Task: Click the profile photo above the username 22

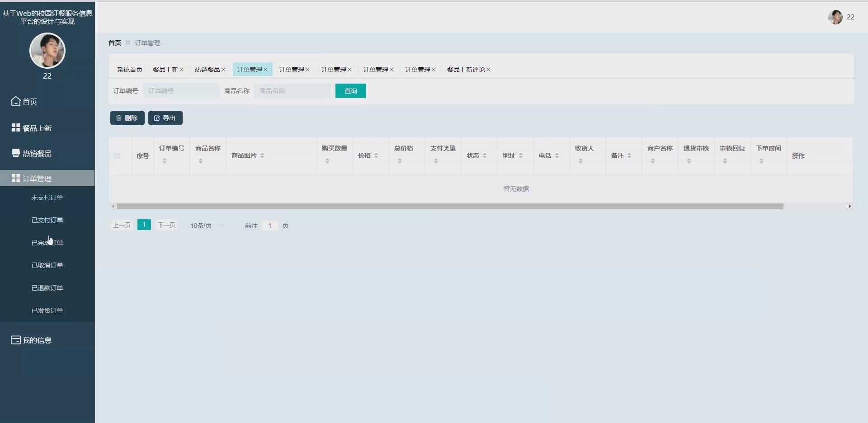Action: [47, 50]
